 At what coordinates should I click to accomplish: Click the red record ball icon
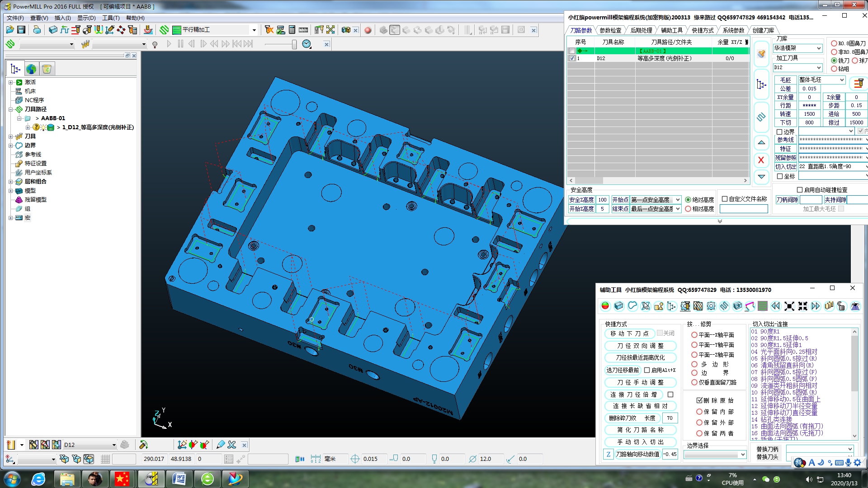click(368, 30)
